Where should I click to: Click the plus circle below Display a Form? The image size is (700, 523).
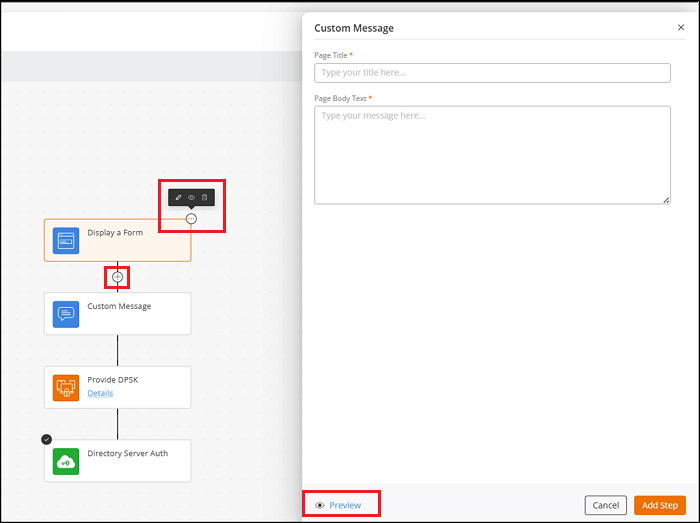point(118,276)
